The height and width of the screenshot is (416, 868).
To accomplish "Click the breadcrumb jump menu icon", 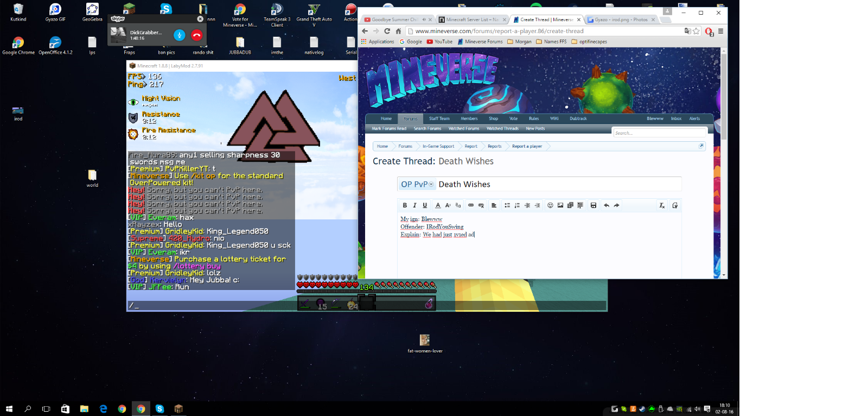I will point(701,146).
